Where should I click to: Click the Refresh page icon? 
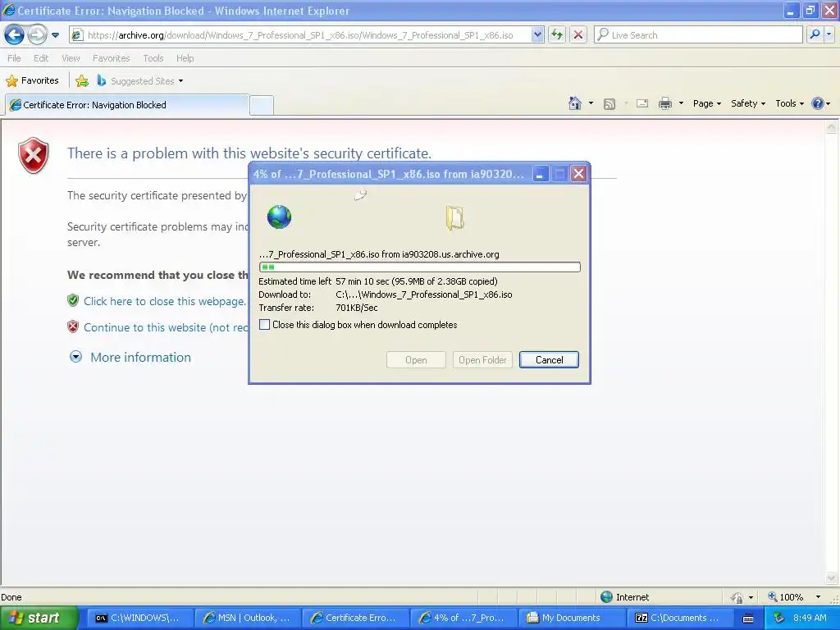[x=557, y=35]
